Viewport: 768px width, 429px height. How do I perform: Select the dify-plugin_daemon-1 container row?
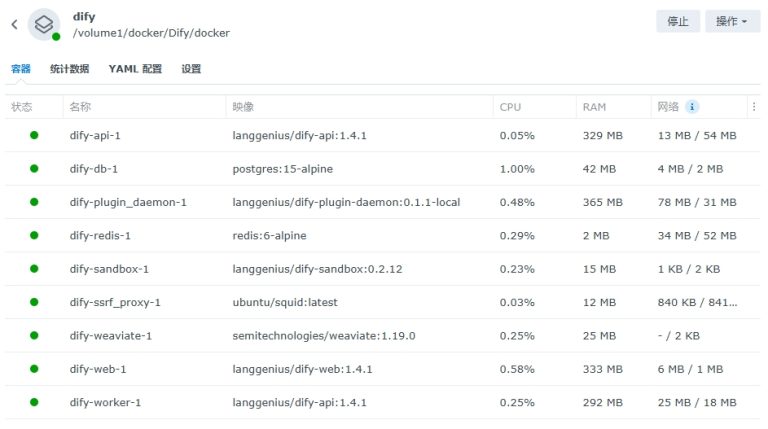(x=128, y=202)
